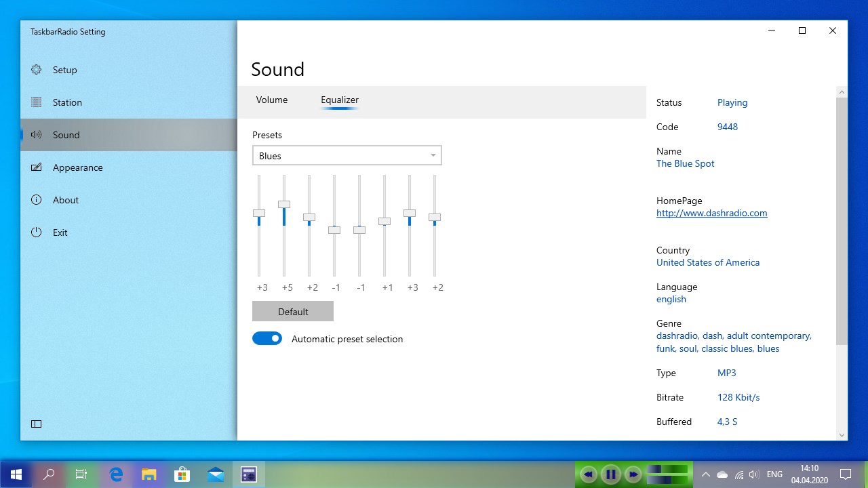Open the Presets dropdown showing Blues
This screenshot has height=488, width=868.
(347, 155)
